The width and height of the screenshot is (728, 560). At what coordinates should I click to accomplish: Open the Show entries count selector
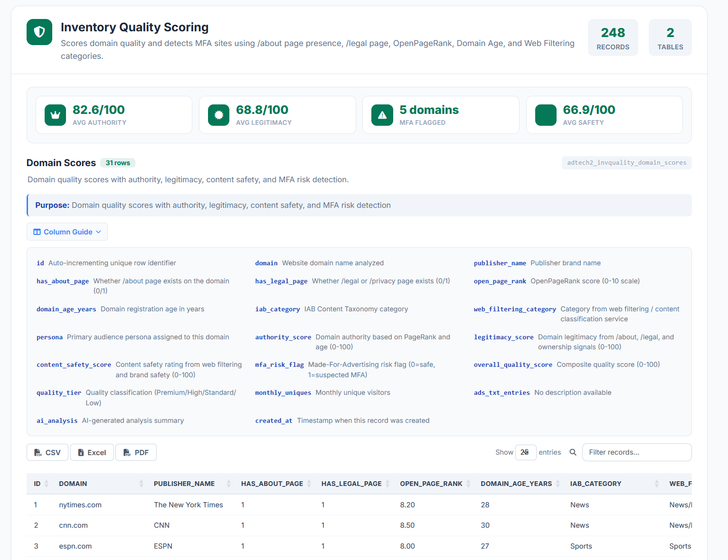[x=526, y=452]
